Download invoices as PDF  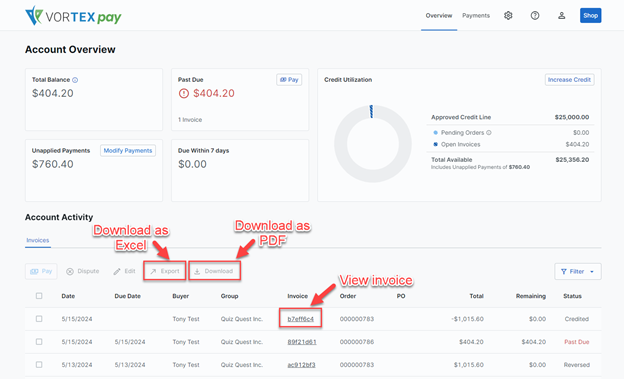point(214,271)
